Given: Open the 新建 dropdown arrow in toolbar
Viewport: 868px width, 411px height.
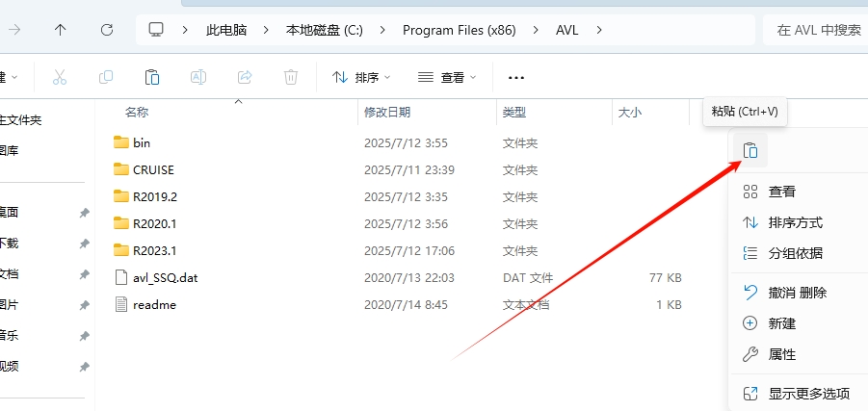Looking at the screenshot, I should [x=14, y=77].
